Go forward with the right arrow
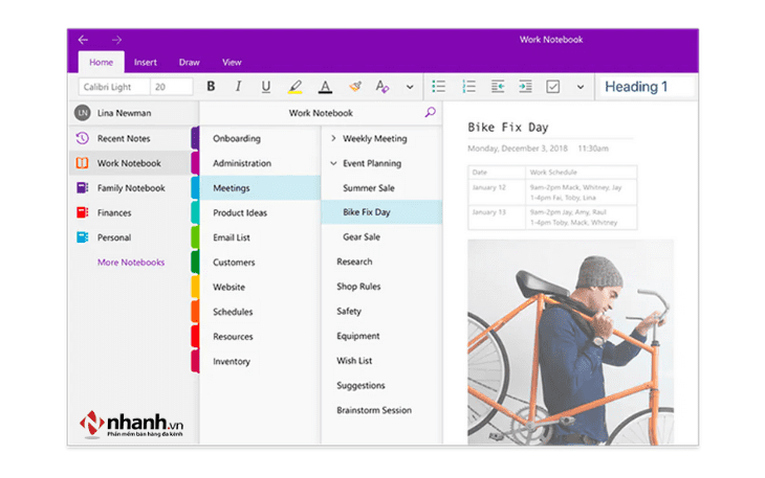Viewport: 765px width, 478px height. [x=116, y=40]
